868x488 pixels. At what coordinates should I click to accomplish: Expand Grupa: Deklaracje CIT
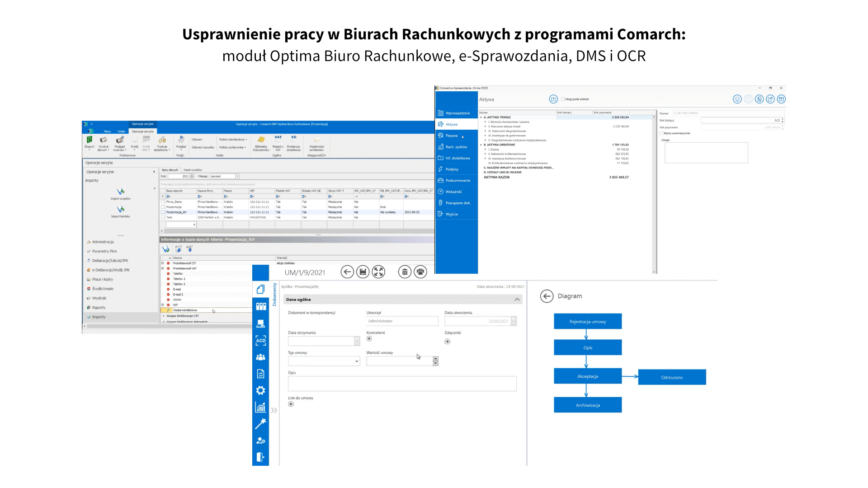164,316
